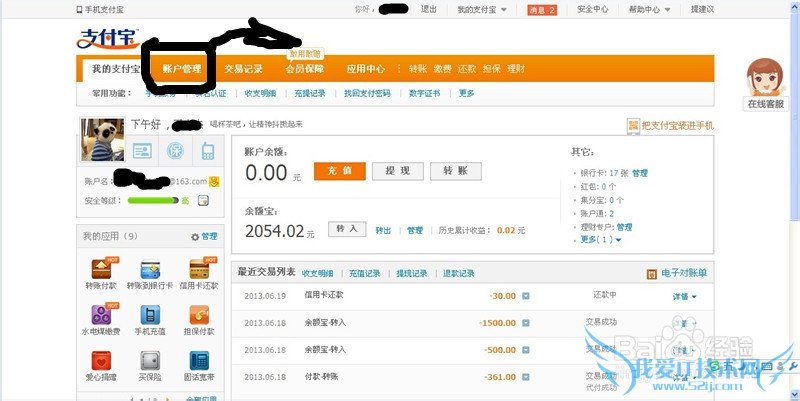Open the 买保险 safe icon

click(150, 361)
